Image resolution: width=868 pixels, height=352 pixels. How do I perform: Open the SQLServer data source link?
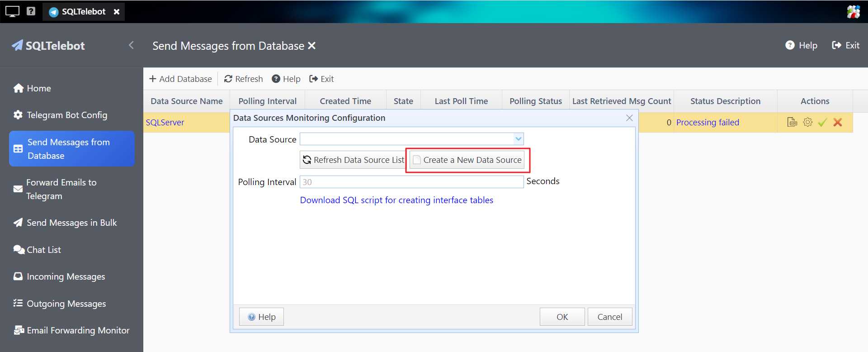pyautogui.click(x=165, y=123)
